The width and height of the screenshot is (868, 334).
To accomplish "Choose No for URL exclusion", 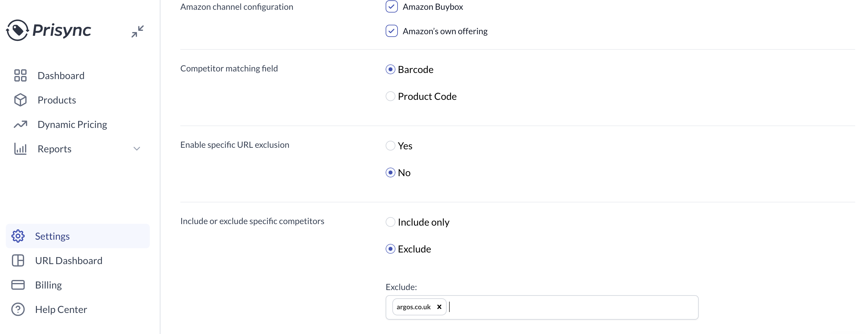I will pos(390,172).
